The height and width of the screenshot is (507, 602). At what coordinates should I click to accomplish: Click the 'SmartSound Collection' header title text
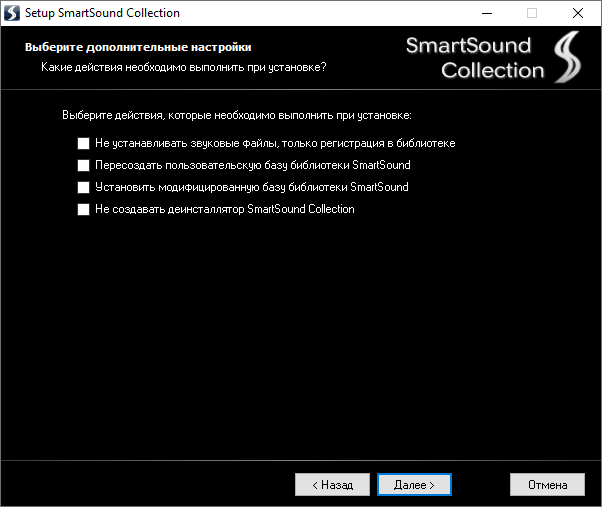point(475,58)
